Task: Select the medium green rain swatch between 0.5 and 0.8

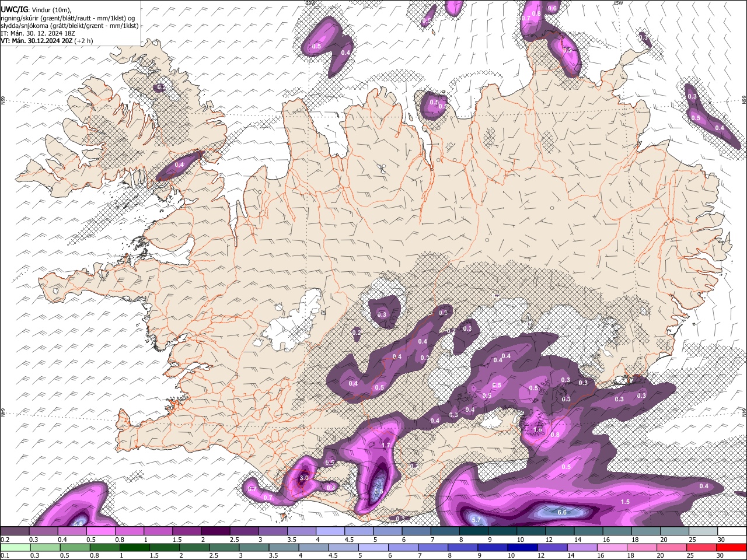Action: tap(75, 547)
